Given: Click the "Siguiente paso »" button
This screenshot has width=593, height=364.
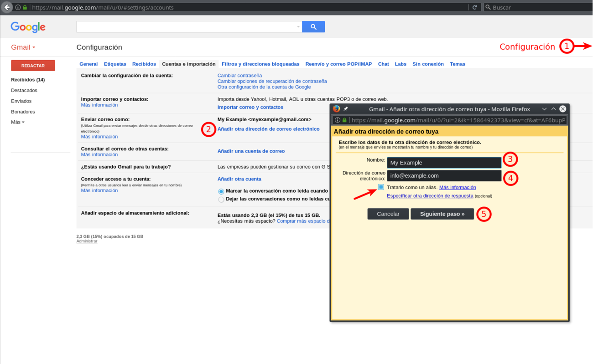Looking at the screenshot, I should 442,213.
